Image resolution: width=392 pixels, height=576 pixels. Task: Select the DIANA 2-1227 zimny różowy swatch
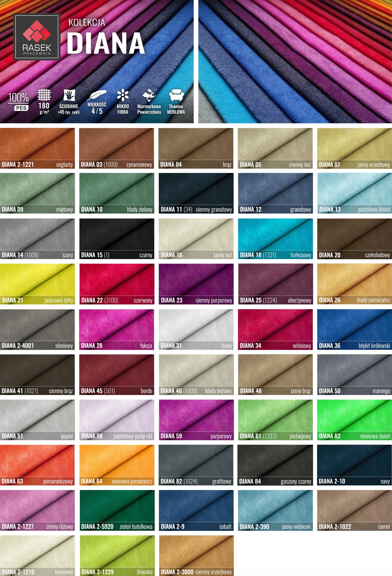tap(37, 510)
